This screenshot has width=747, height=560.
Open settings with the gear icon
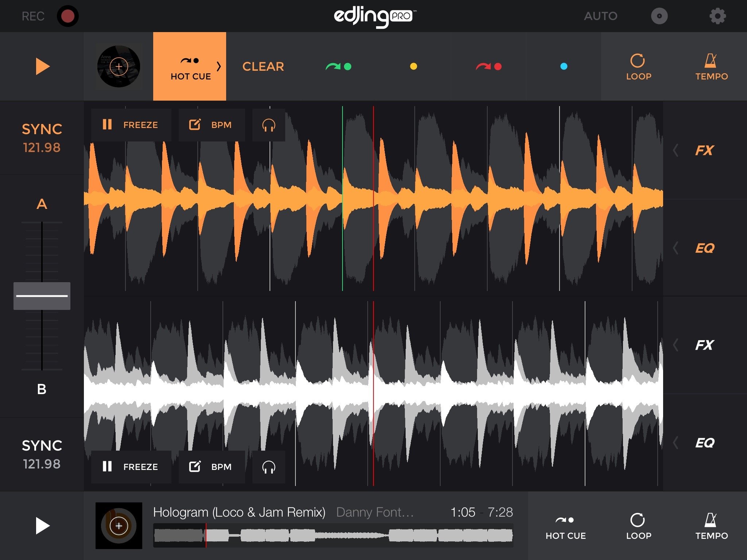(x=717, y=16)
